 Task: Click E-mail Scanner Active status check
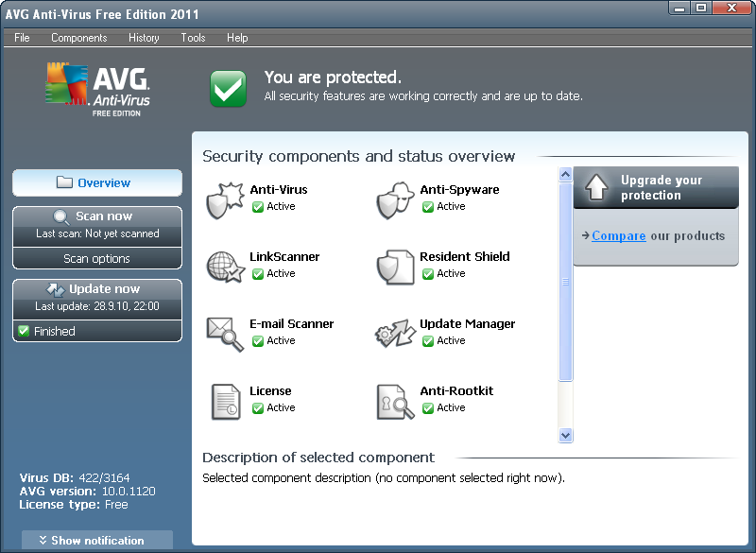[x=258, y=341]
